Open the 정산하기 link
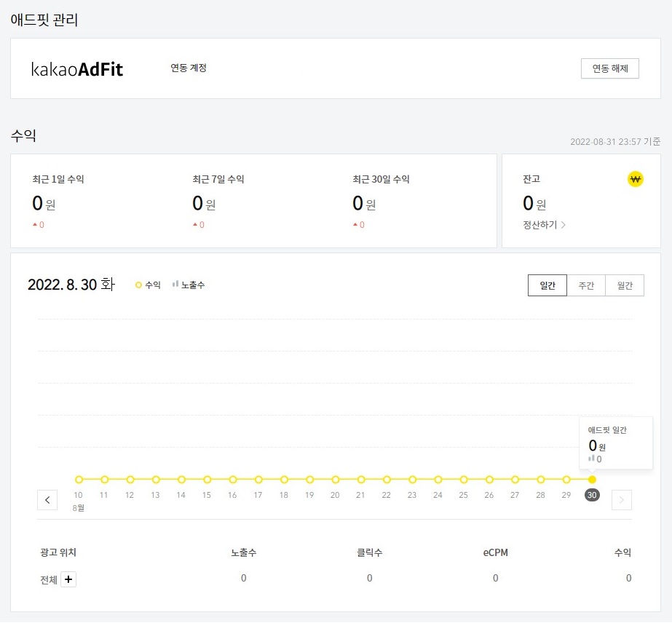Screen dimensions: 672x623 point(544,225)
